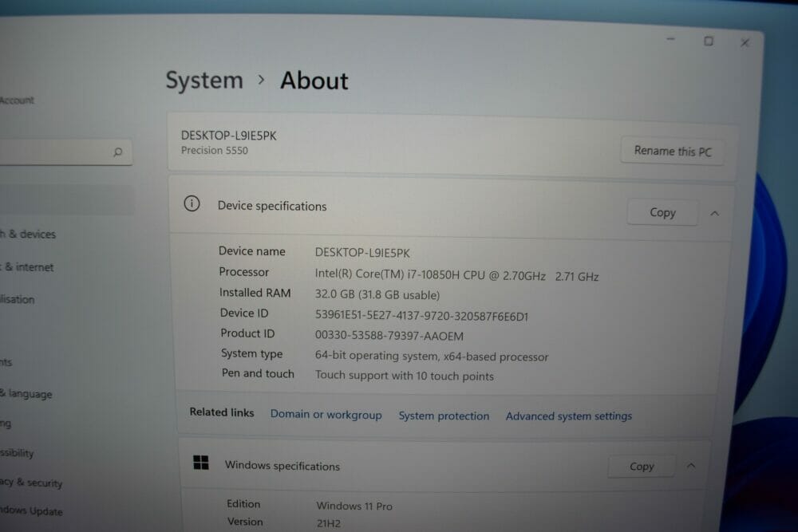Minimize the Settings window
798x532 pixels.
(671, 39)
